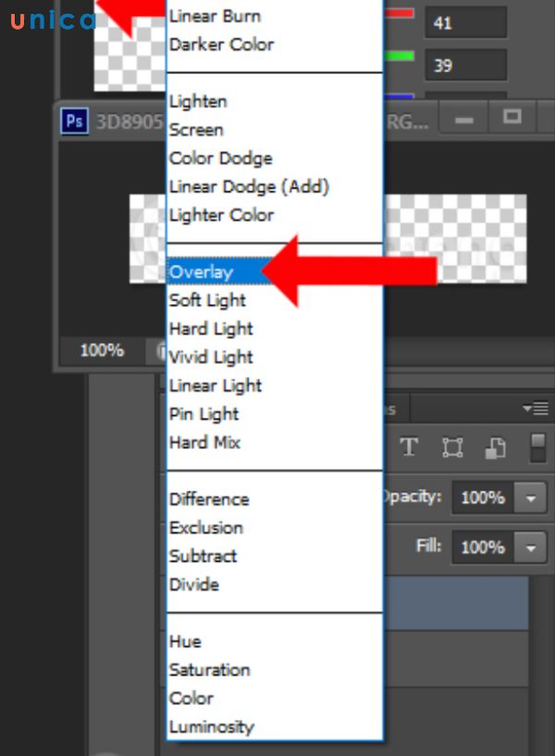
Task: Click the Opacity value field
Action: coord(483,498)
